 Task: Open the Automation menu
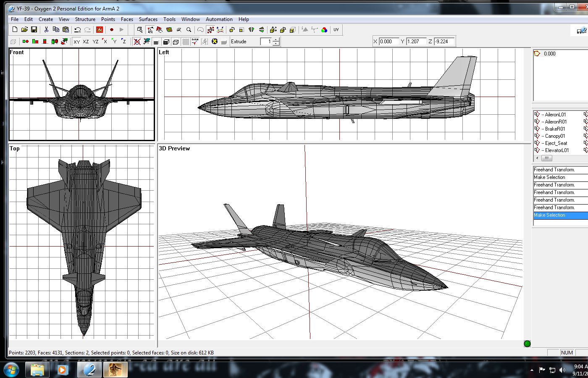[219, 19]
